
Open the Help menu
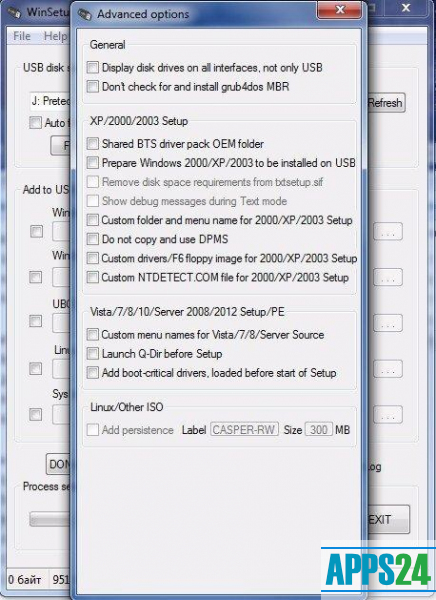coord(56,36)
